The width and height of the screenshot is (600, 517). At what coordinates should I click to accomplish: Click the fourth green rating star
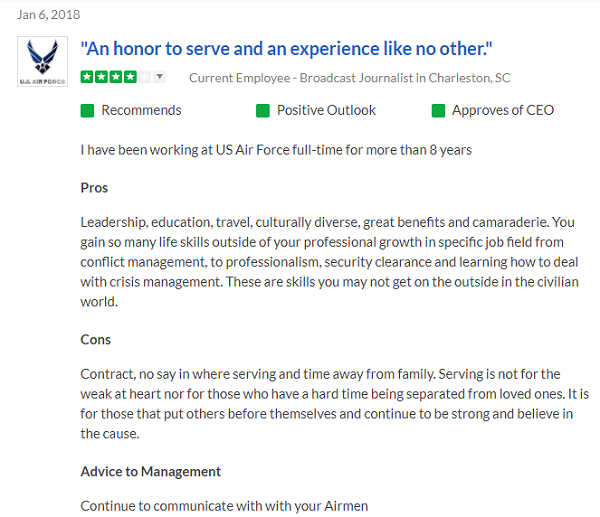(129, 77)
